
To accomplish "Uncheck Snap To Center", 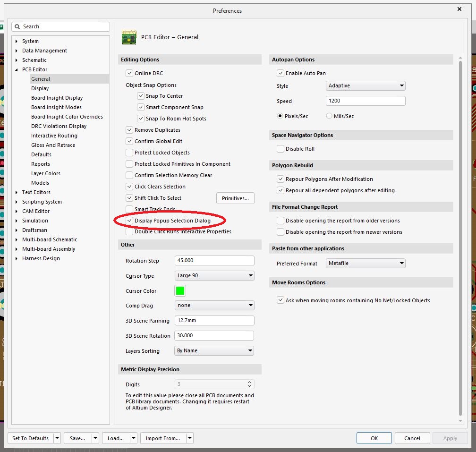I will pyautogui.click(x=141, y=96).
